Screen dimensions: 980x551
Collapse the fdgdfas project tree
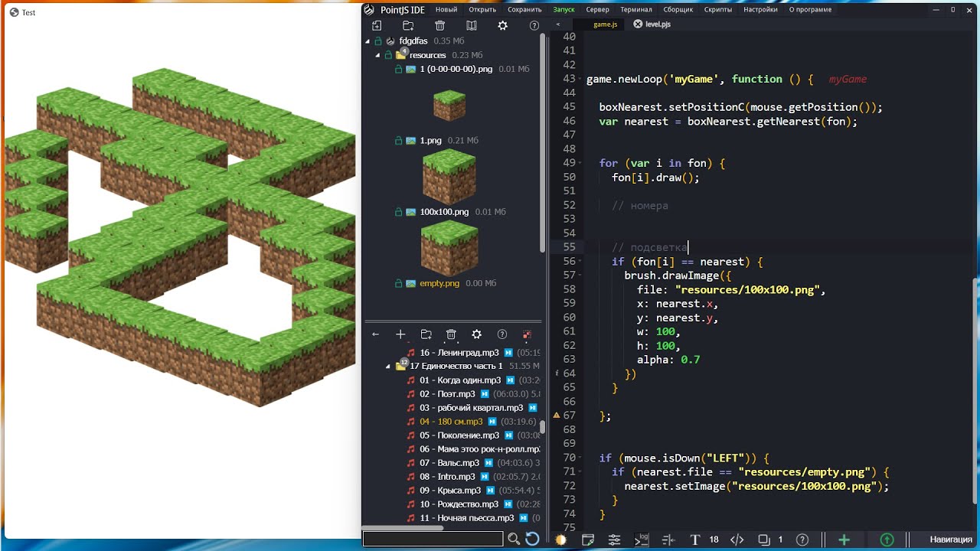point(367,41)
